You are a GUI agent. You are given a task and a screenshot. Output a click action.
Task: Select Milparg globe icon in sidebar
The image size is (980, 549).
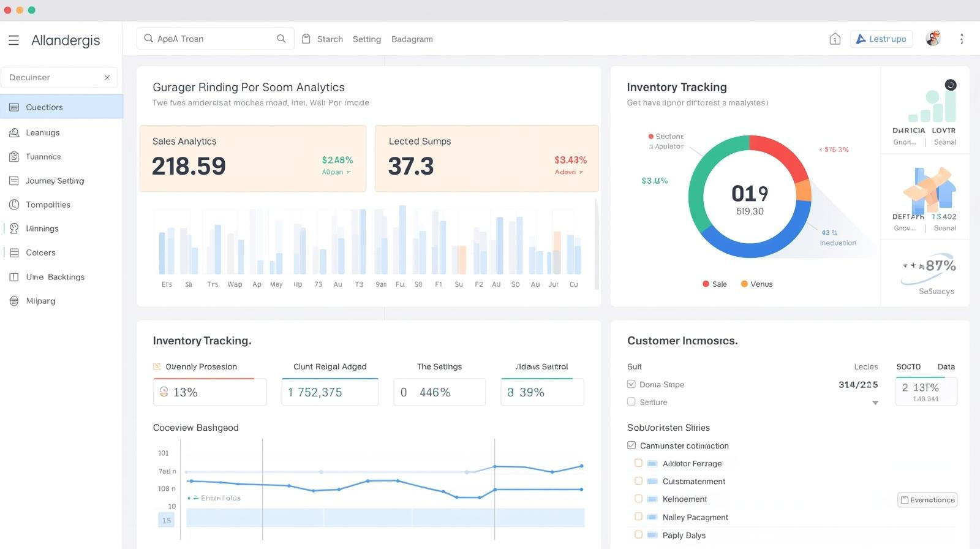(x=14, y=301)
